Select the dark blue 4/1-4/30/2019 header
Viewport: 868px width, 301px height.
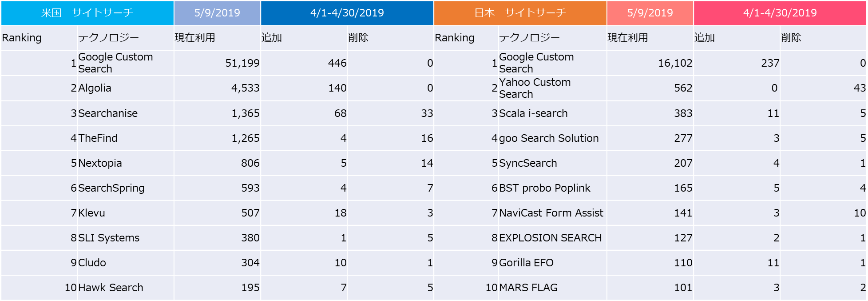tap(347, 13)
